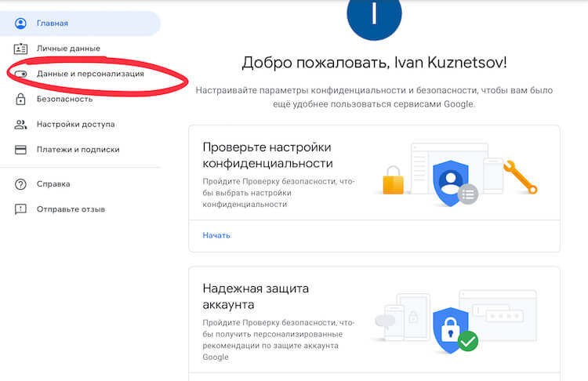Go to the Безопасность section

(64, 100)
